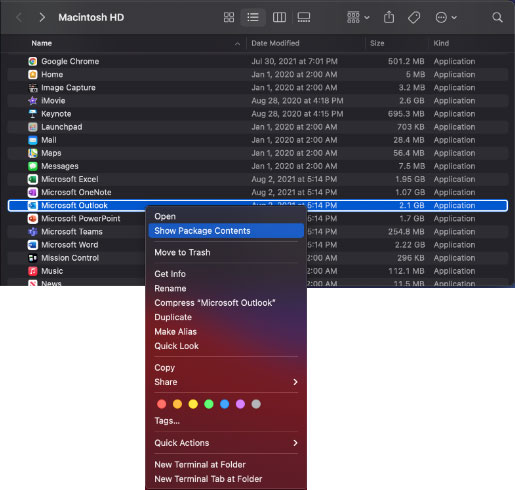This screenshot has width=515, height=490.
Task: Select the Microsoft PowerPoint app icon
Action: coord(33,219)
